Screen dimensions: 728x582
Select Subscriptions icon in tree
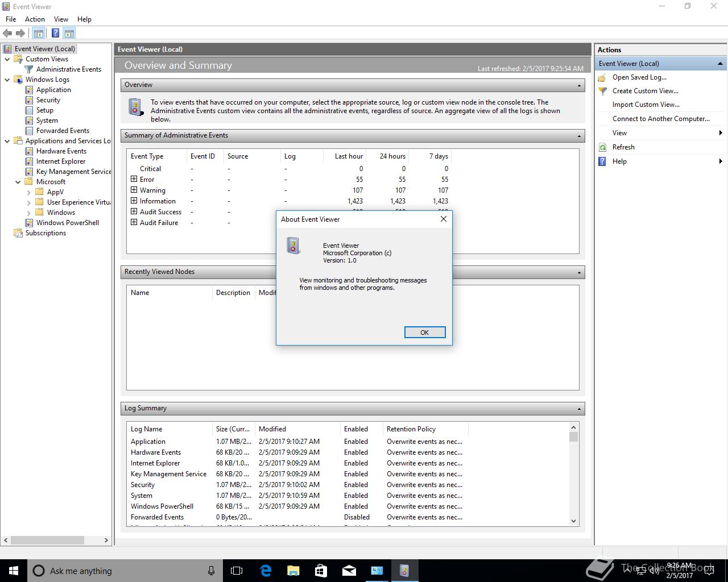click(18, 233)
